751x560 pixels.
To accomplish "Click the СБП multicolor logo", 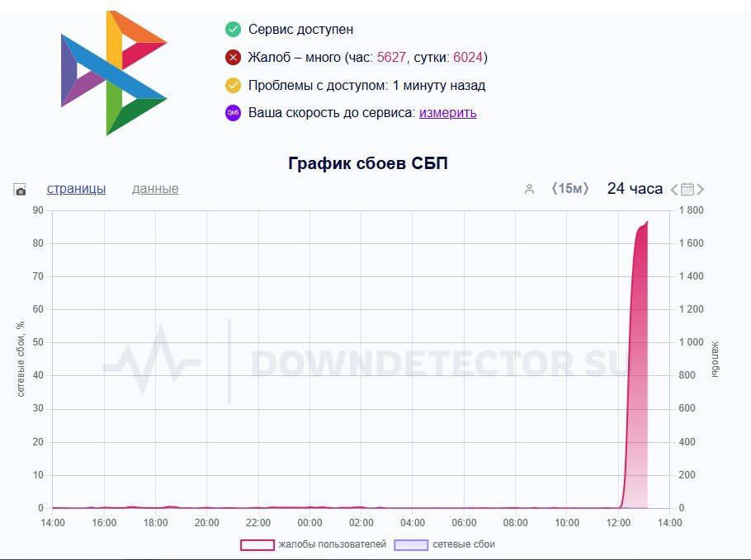I will pyautogui.click(x=114, y=73).
